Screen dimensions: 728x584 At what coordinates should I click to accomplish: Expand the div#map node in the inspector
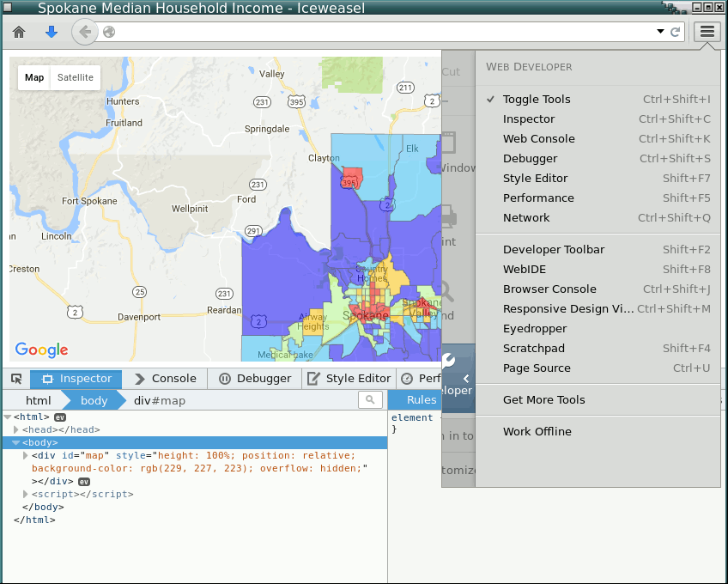[x=25, y=455]
